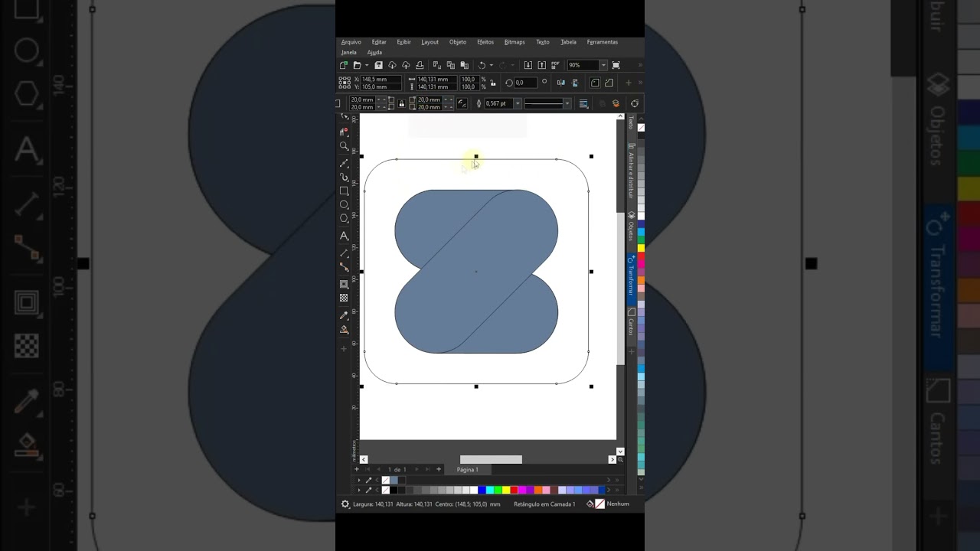Click the full-screen preview icon
This screenshot has width=980, height=551.
tap(616, 65)
